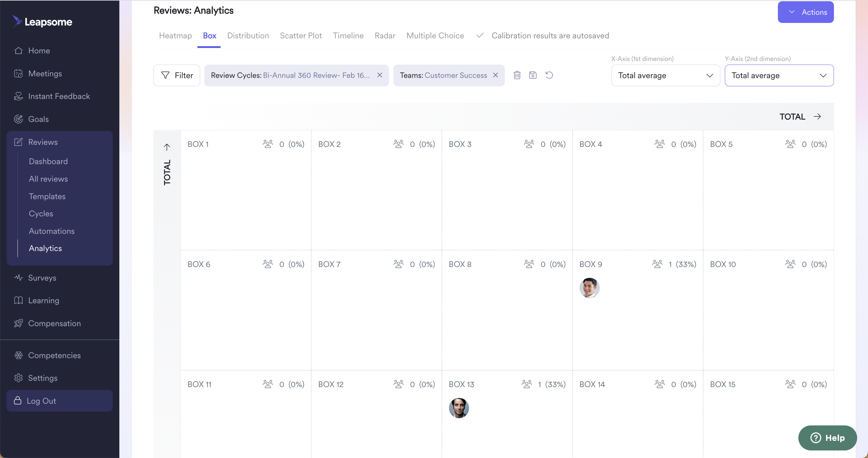Open Meetings in the sidebar
The height and width of the screenshot is (458, 868).
(x=45, y=74)
